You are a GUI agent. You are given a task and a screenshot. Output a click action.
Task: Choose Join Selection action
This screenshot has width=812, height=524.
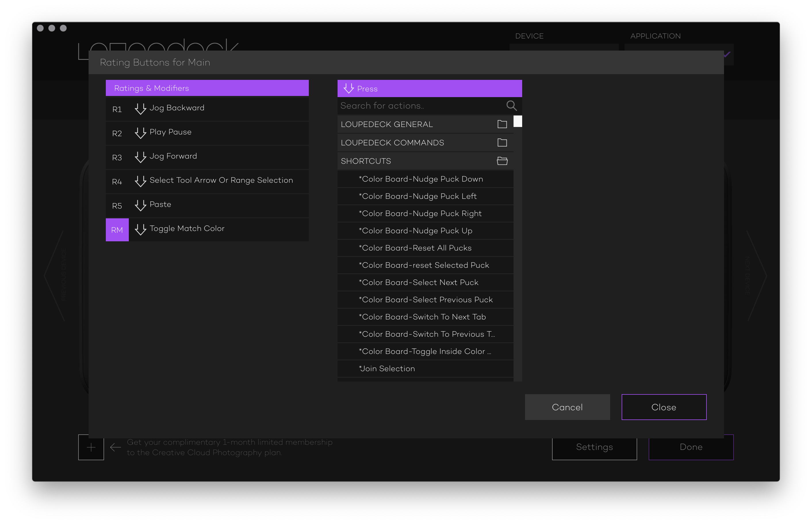pos(387,369)
